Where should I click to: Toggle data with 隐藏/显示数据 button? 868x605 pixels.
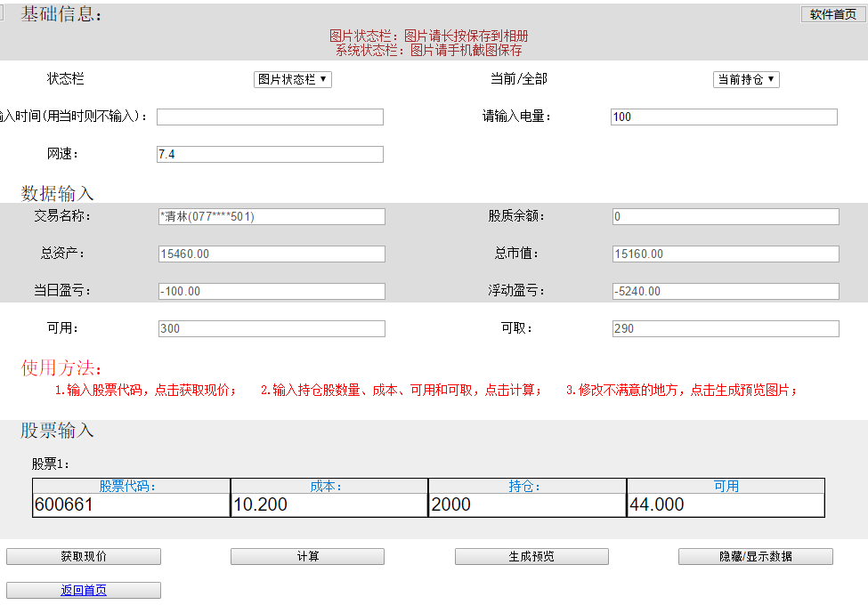click(756, 556)
